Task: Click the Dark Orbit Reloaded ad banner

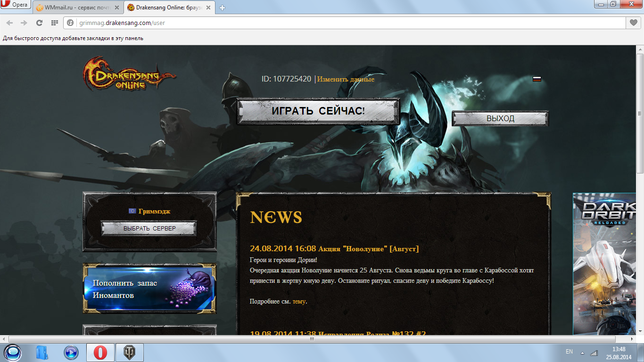Action: pyautogui.click(x=605, y=264)
